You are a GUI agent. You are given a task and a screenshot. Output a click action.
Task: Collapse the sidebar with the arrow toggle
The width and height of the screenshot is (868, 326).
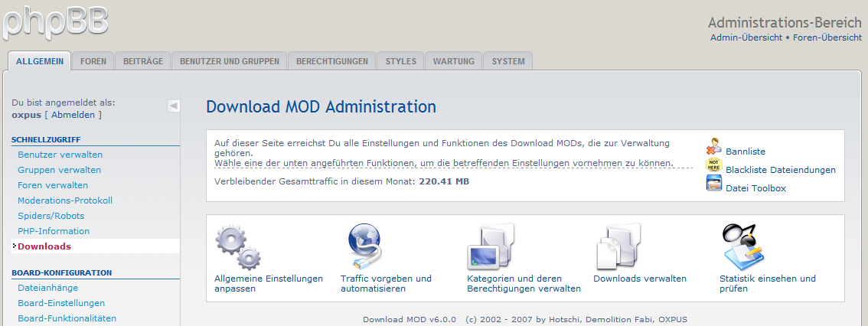pos(173,105)
